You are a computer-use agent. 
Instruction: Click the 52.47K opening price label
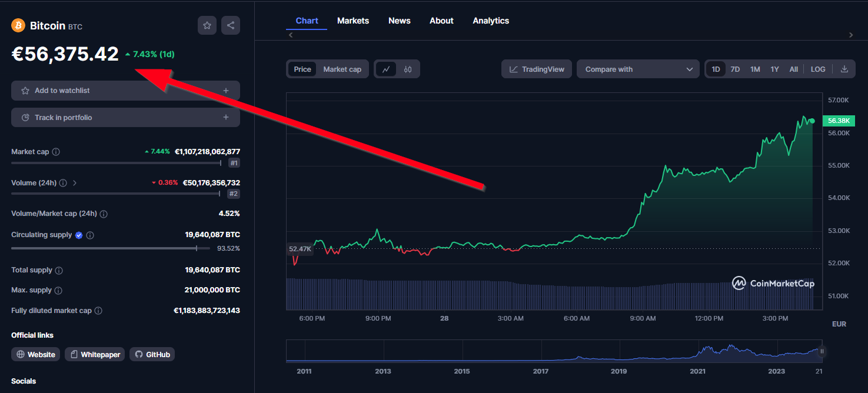click(300, 249)
